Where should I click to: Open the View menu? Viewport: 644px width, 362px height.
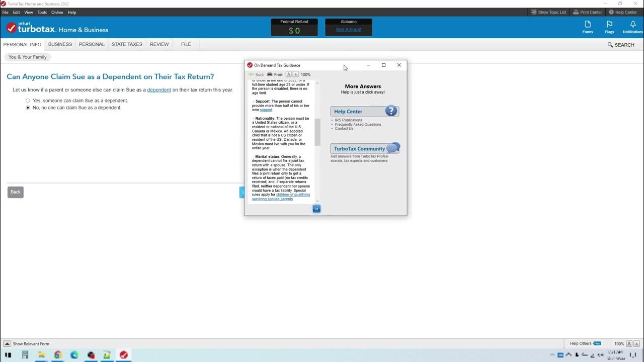[x=29, y=12]
